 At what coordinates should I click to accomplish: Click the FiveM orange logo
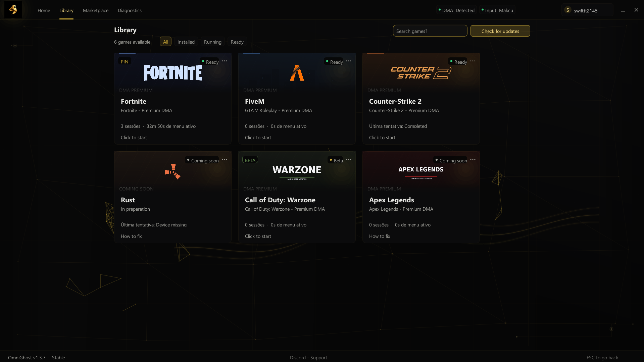(297, 73)
